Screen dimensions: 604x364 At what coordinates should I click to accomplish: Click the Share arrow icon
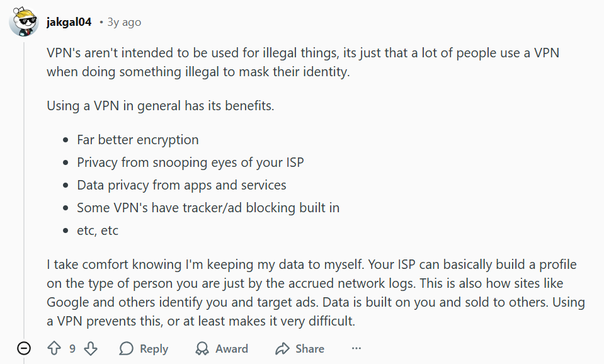pyautogui.click(x=283, y=348)
